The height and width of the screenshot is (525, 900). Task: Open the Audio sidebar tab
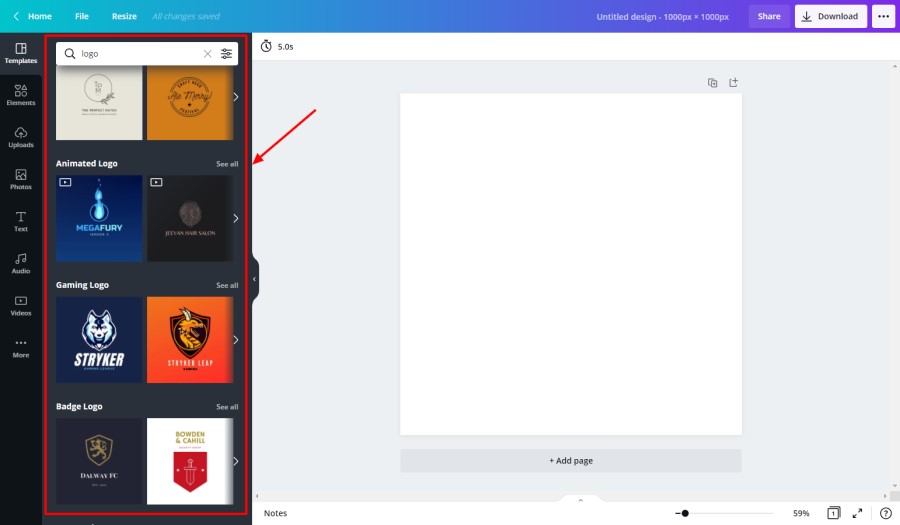(x=21, y=263)
